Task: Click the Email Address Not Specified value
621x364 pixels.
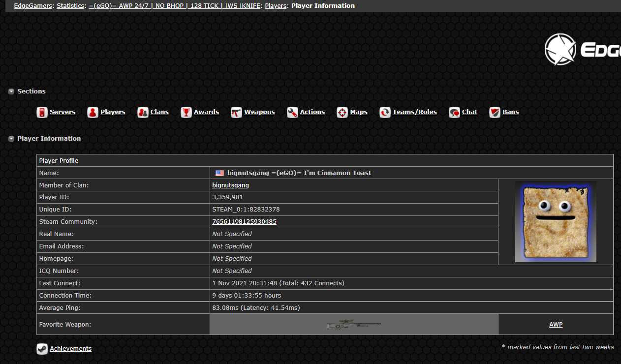Action: click(232, 246)
